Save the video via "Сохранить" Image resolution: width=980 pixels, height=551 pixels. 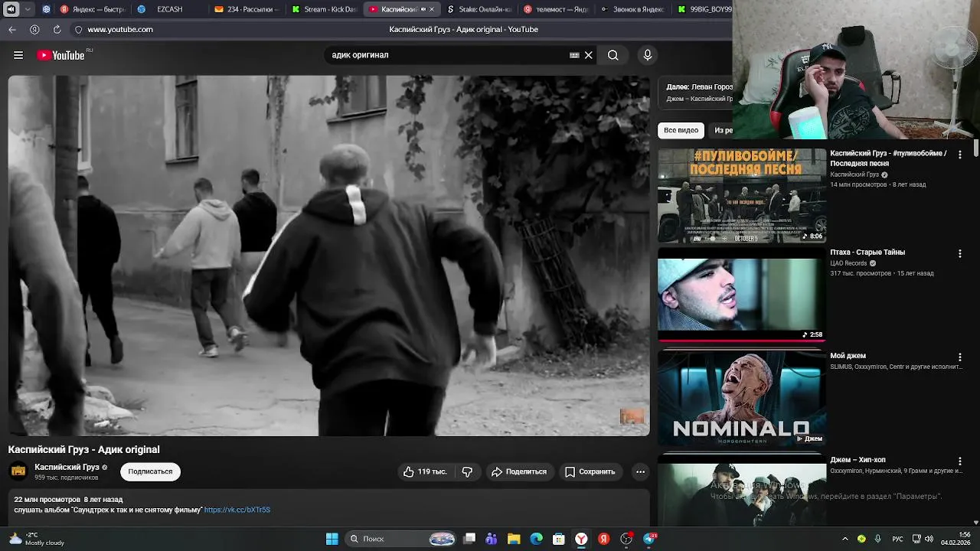(590, 471)
